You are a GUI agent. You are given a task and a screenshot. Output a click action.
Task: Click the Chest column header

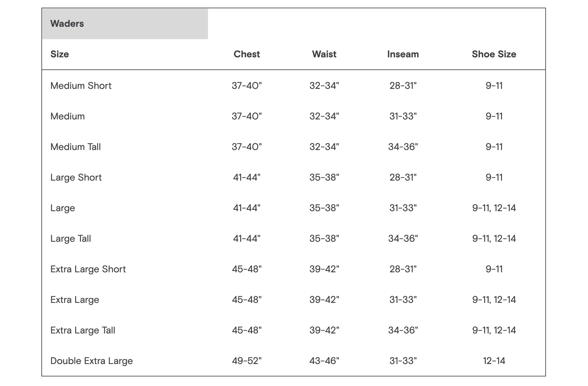point(247,54)
